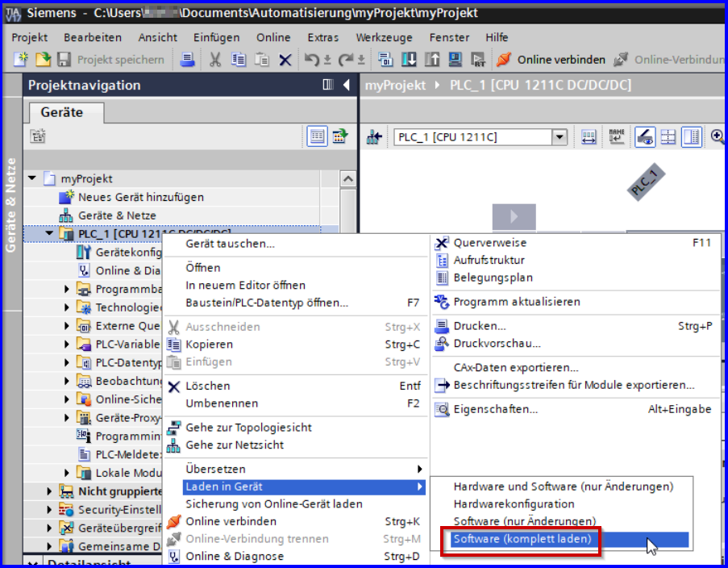Click Online verbinden in the toolbar
The height and width of the screenshot is (568, 728).
551,60
